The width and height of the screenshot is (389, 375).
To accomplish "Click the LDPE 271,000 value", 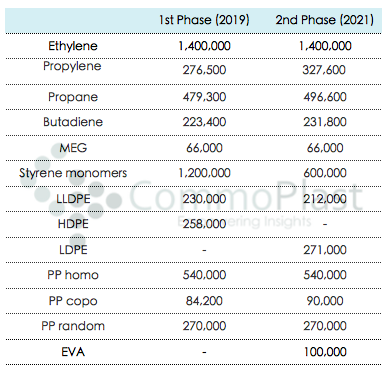I will click(325, 250).
